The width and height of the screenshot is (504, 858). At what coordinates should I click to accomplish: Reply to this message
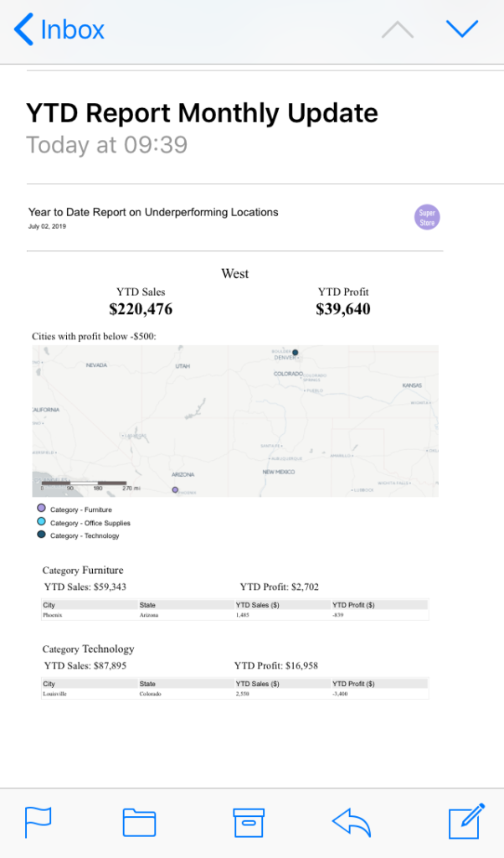(x=352, y=821)
